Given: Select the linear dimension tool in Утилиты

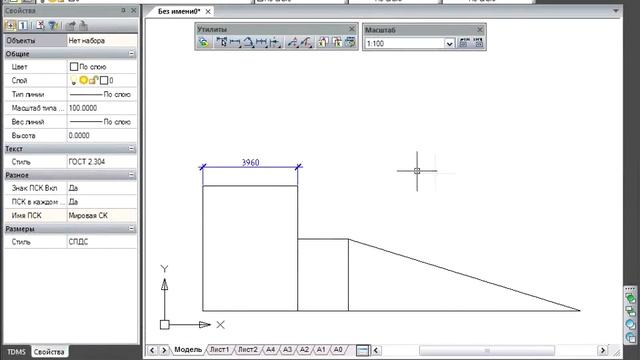Looking at the screenshot, I should 235,42.
